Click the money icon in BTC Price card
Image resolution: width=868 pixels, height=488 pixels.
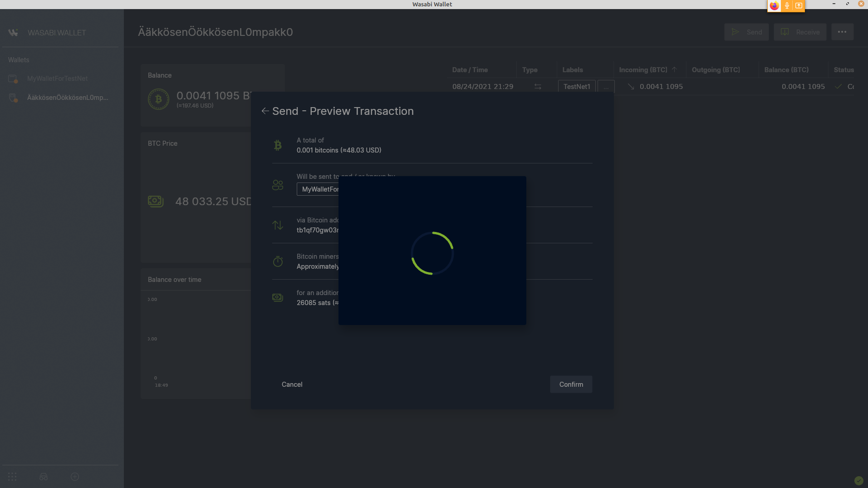coord(156,201)
